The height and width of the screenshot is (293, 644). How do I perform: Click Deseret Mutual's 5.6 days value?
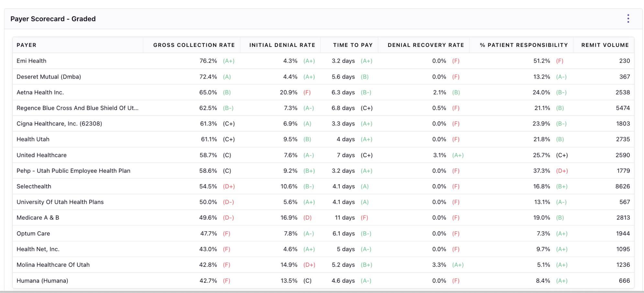343,77
